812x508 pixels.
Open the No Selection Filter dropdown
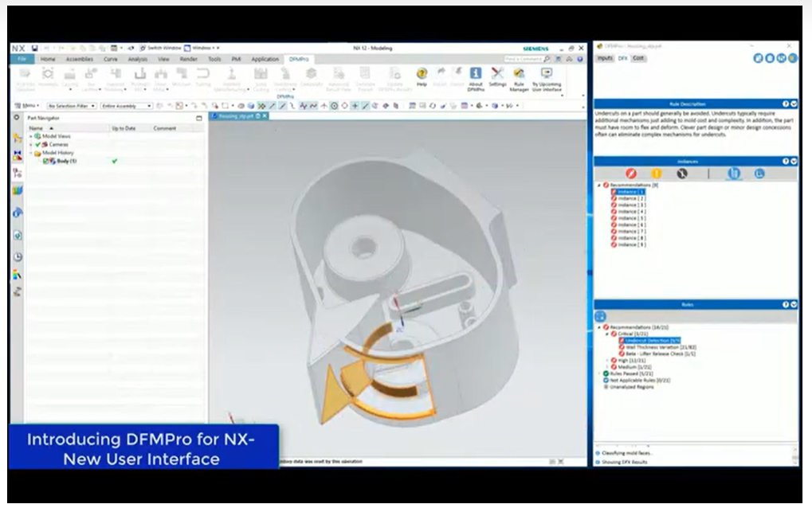[x=72, y=105]
